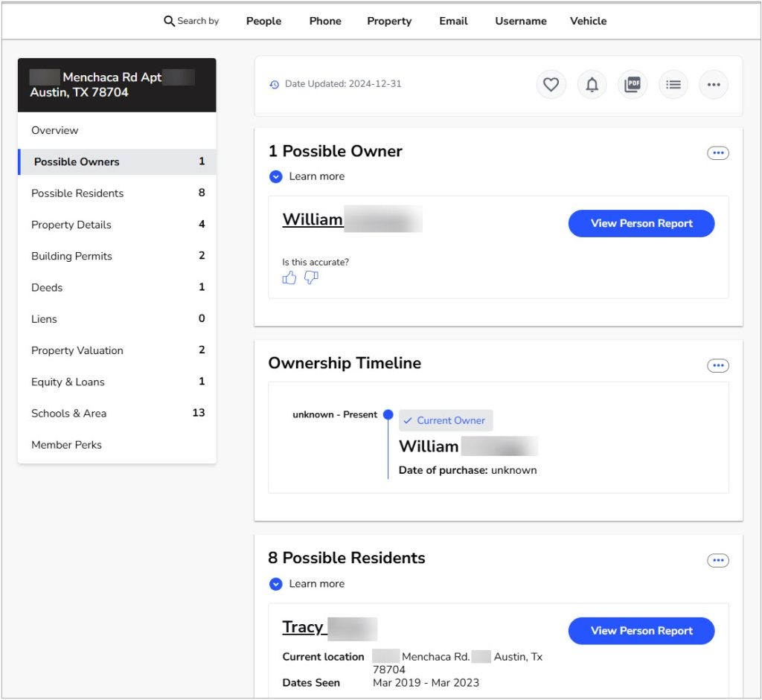Open the notification bell icon
762x700 pixels.
[x=592, y=84]
